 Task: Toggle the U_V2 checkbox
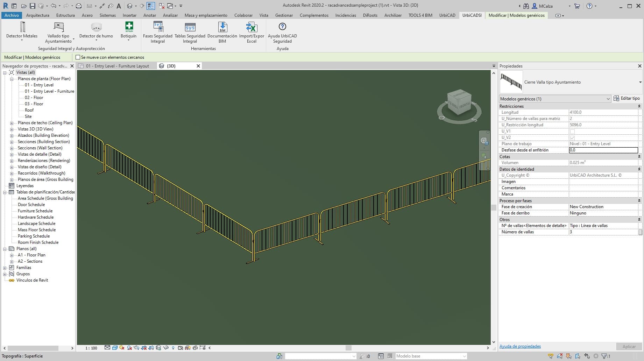[x=572, y=138]
